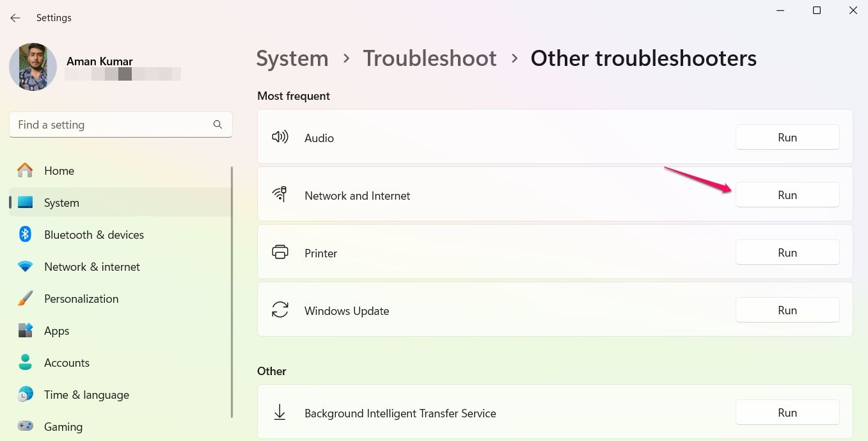Screen dimensions: 868x441
Task: Run Background Intelligent Transfer Service troubleshooter
Action: click(787, 413)
